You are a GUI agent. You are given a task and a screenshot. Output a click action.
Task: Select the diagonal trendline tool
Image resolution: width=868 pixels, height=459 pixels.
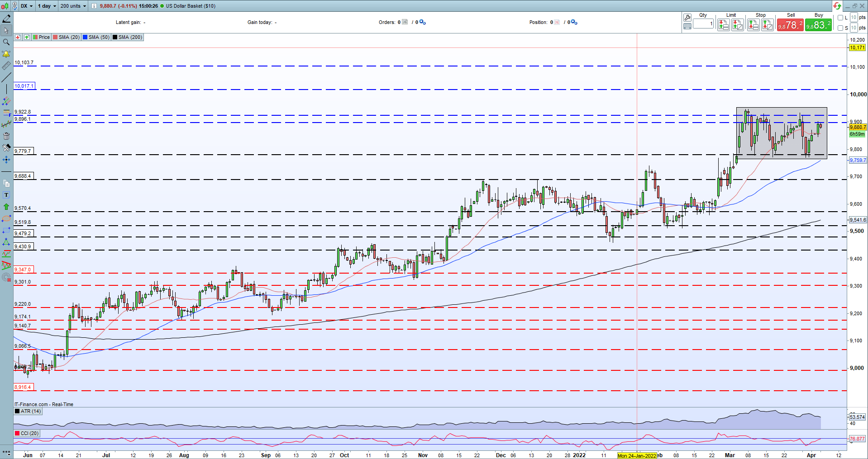(6, 77)
